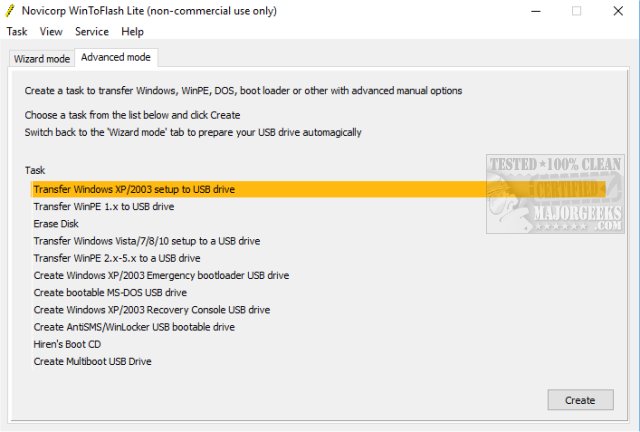Switch to the Wizard mode tab
Image resolution: width=640 pixels, height=432 pixels.
41,59
